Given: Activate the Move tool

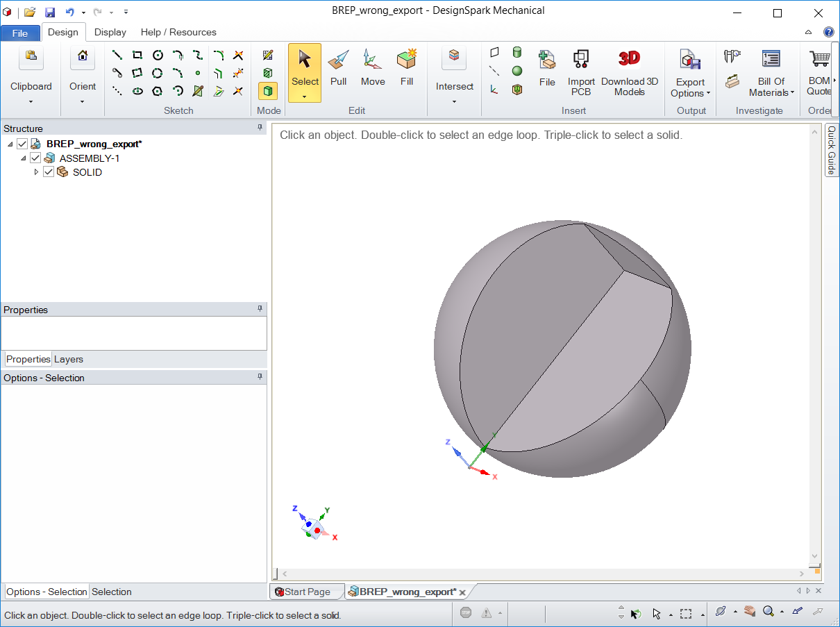Looking at the screenshot, I should (x=373, y=69).
